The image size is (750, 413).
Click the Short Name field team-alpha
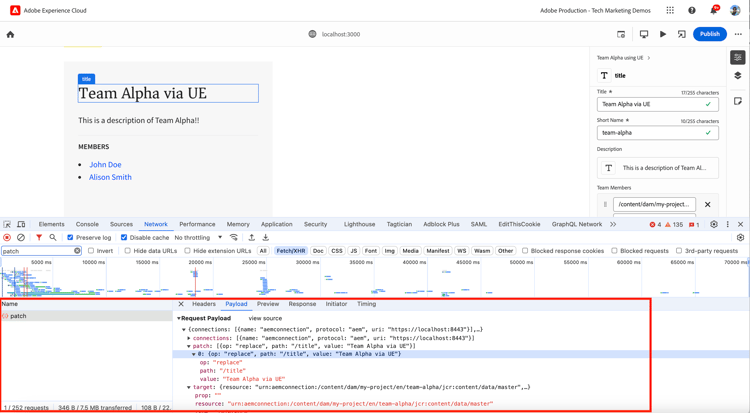(x=658, y=133)
